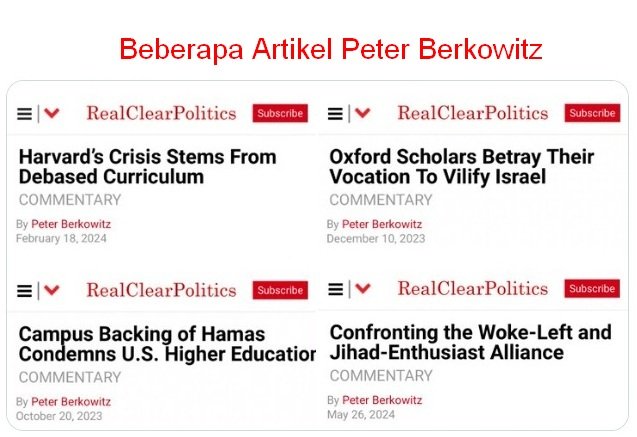Expand red chevron above Oxford Scholars article
637x437 pixels.
point(363,114)
